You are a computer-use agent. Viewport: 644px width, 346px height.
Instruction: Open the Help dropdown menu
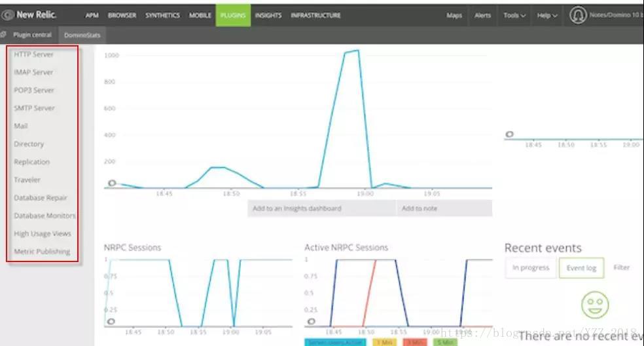(x=547, y=16)
